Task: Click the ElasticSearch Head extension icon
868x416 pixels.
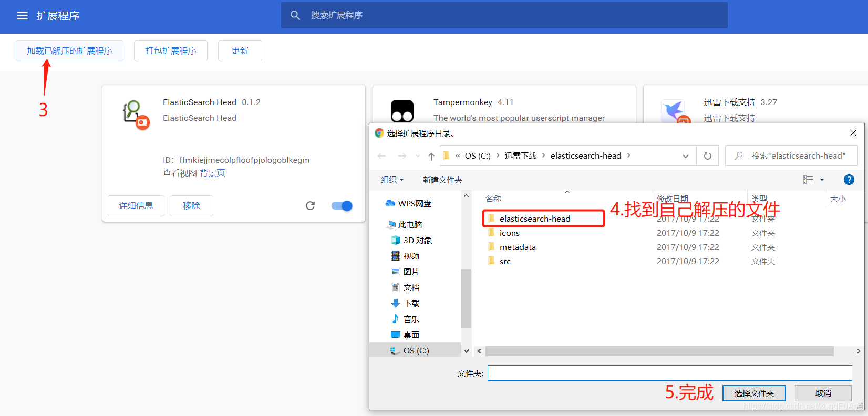Action: pyautogui.click(x=136, y=114)
